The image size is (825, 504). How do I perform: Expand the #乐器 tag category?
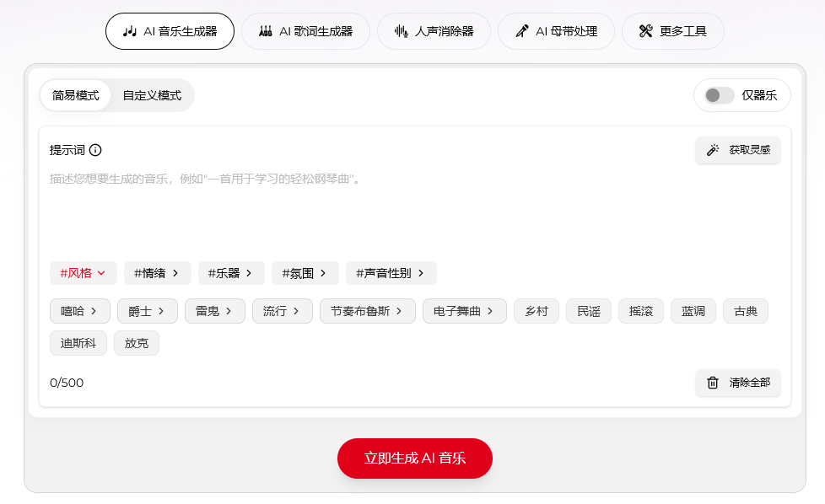[x=231, y=273]
